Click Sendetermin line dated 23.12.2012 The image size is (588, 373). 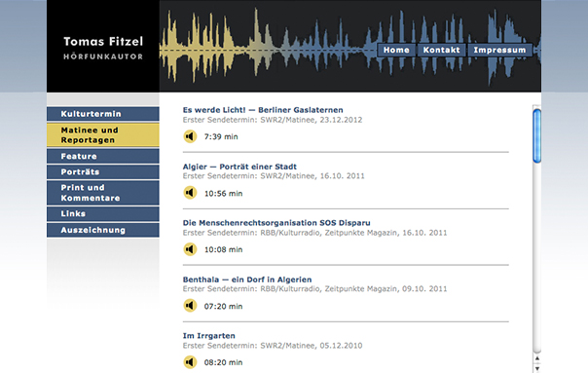[273, 120]
